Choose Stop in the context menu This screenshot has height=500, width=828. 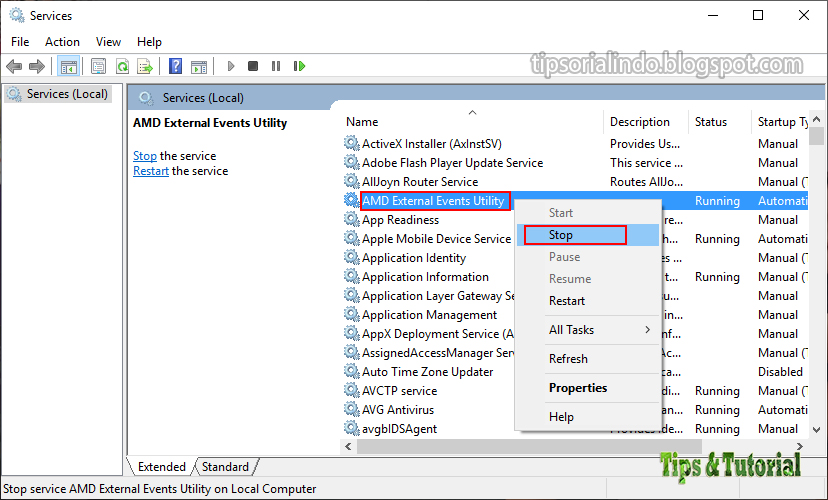(x=588, y=235)
